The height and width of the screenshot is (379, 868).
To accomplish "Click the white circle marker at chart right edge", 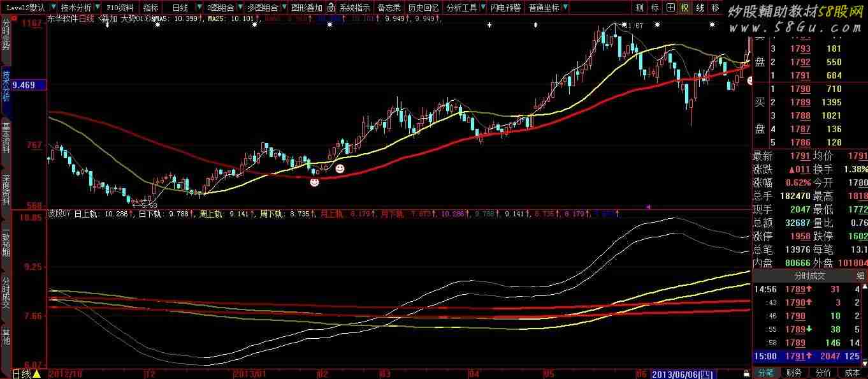I will [750, 80].
